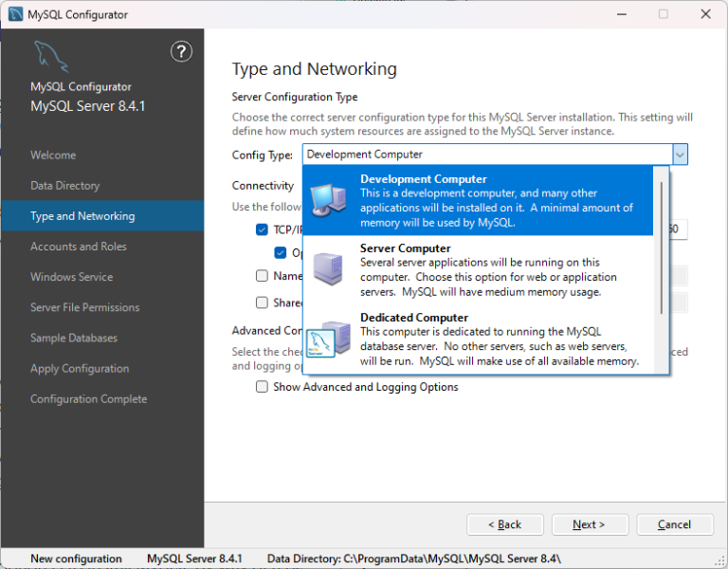Click the MySQL dolphin logo in sidebar
The width and height of the screenshot is (728, 569).
pos(51,57)
